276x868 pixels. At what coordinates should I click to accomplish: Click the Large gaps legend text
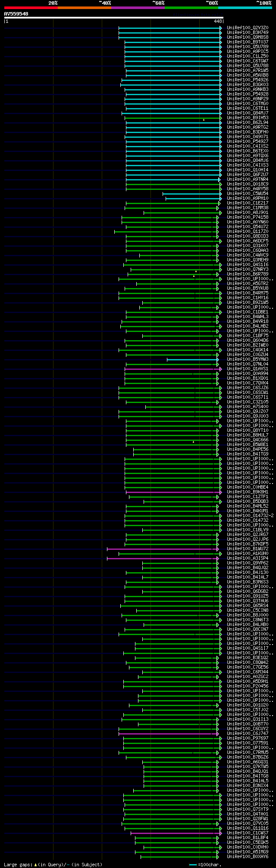click(53, 865)
